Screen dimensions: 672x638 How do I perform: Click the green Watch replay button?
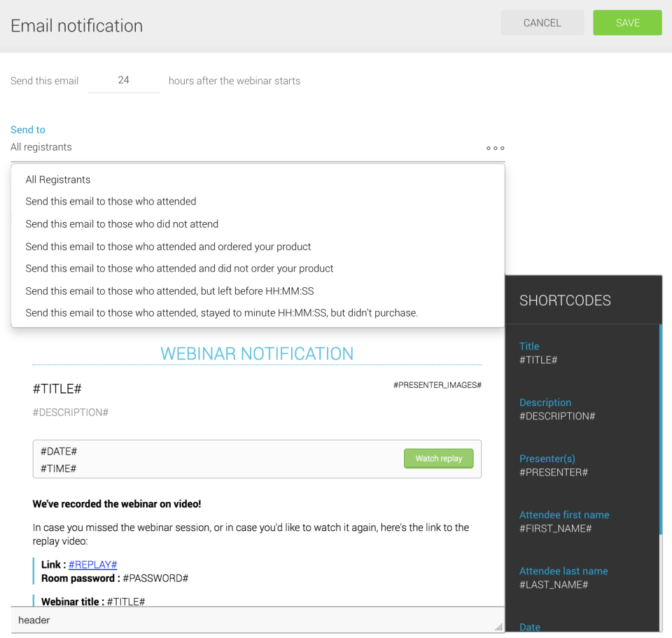click(439, 459)
